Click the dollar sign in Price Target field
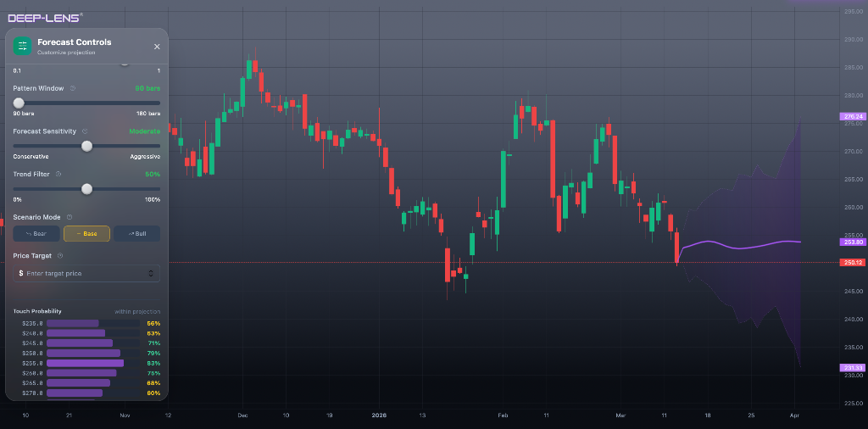 click(21, 274)
